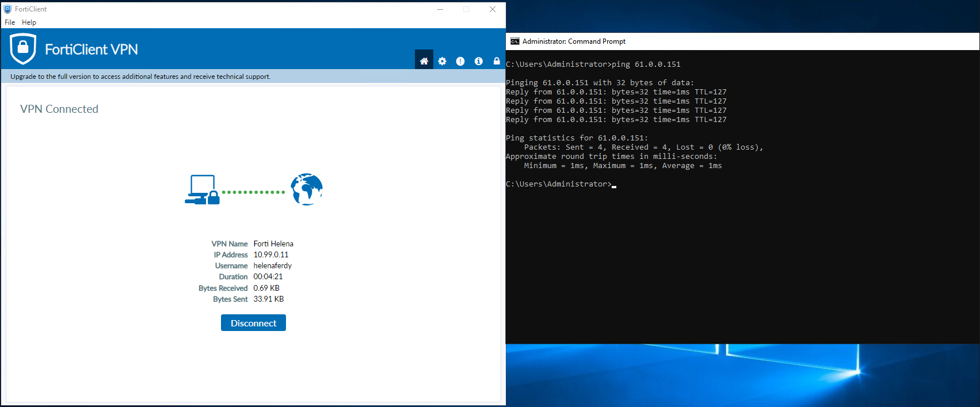Screen dimensions: 980x407
Task: Open the About info icon
Action: tap(479, 61)
